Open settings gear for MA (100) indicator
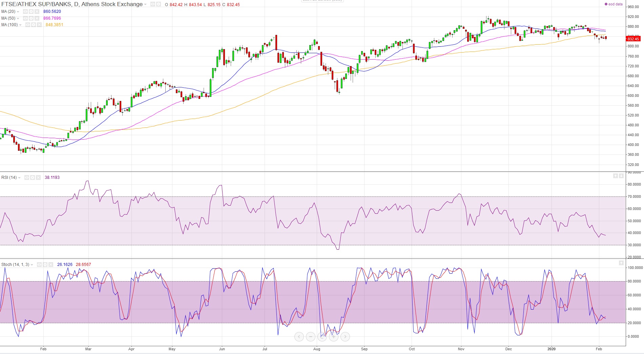Viewport: 644px width, 354px height. tap(33, 25)
